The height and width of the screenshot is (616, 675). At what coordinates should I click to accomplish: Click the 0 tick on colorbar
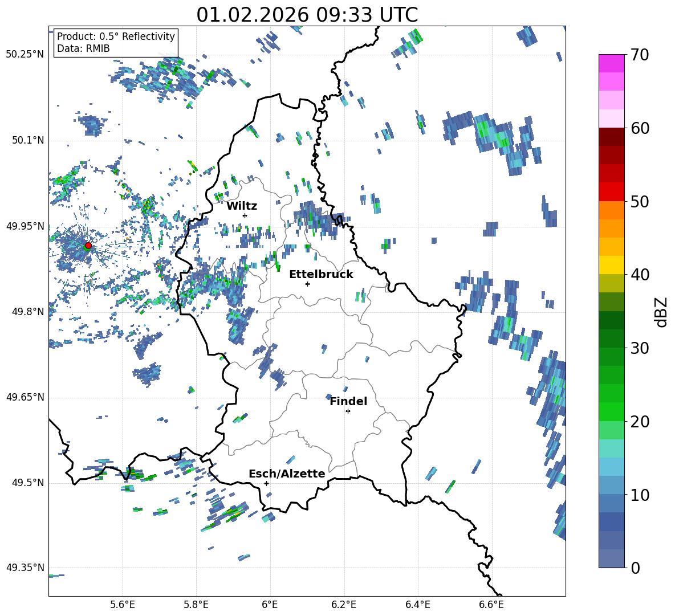click(x=635, y=568)
